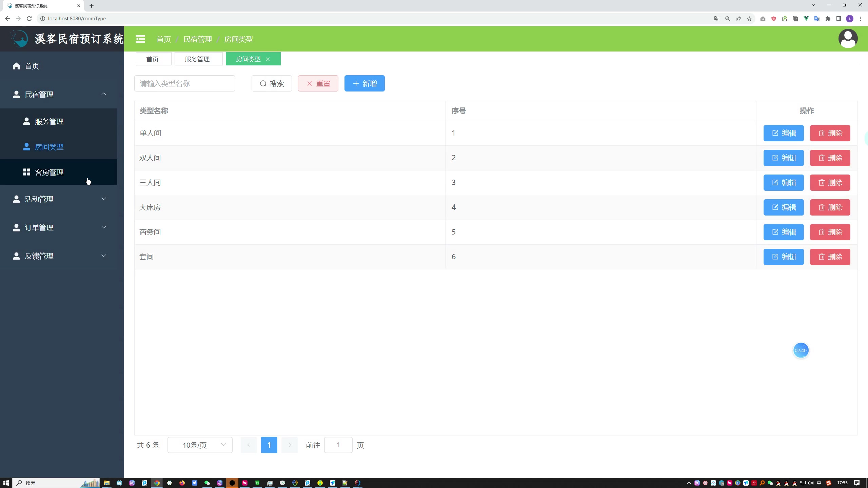Image resolution: width=868 pixels, height=488 pixels.
Task: Open the browser zoom magnifier icon
Action: click(x=728, y=19)
